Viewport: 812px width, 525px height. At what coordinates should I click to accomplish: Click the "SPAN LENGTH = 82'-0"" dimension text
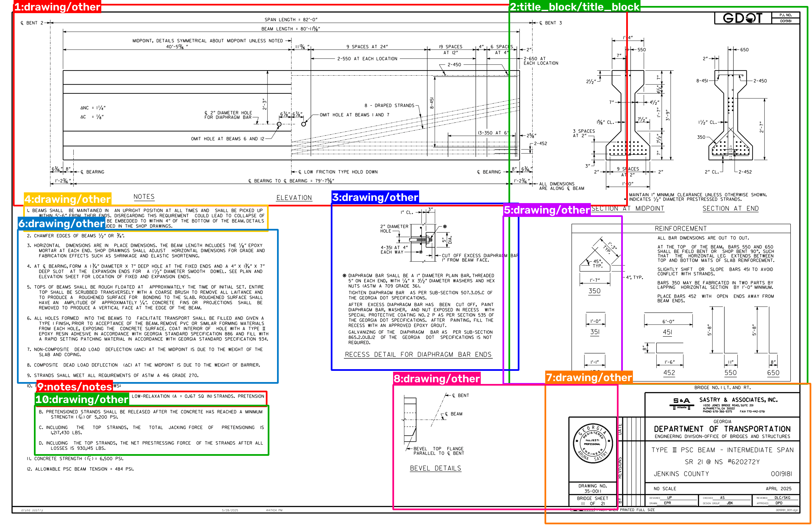pos(291,20)
